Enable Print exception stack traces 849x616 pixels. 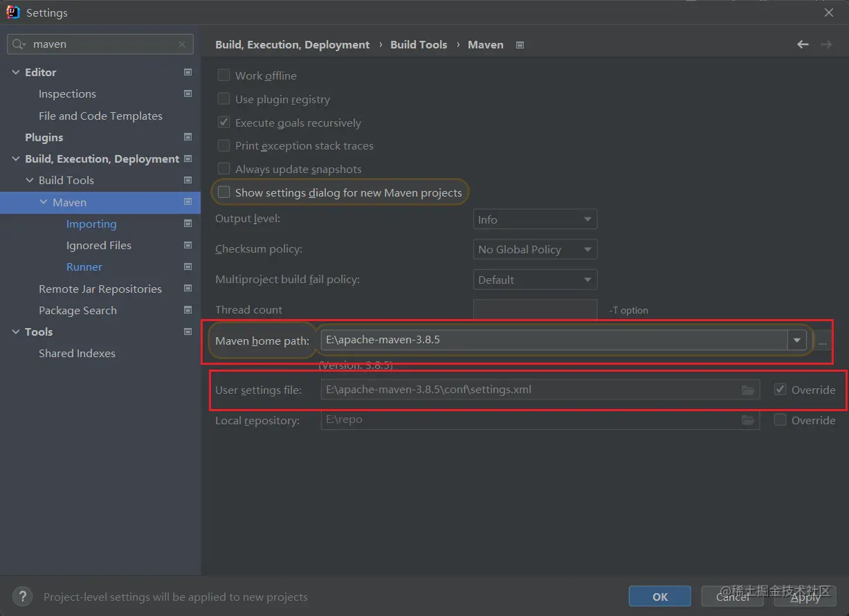223,145
